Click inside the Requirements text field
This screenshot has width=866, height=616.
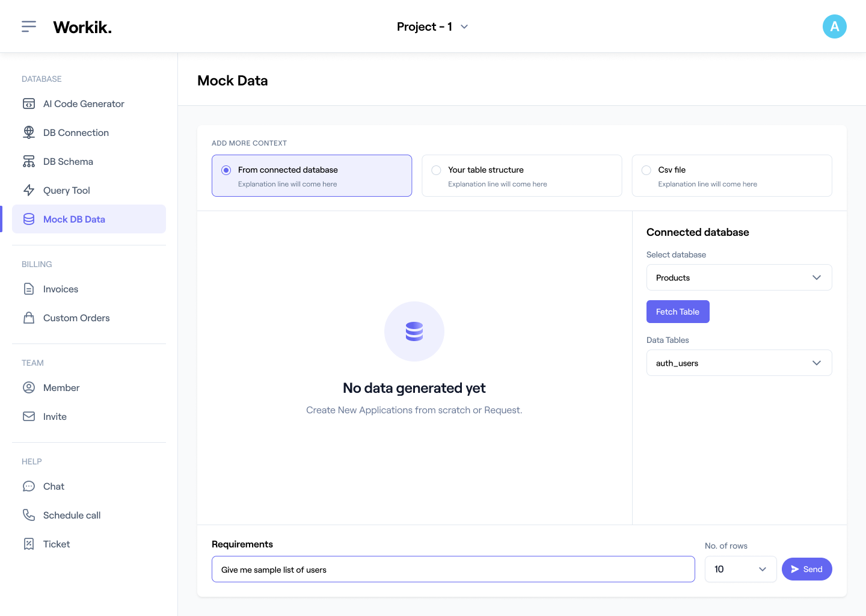click(x=453, y=569)
